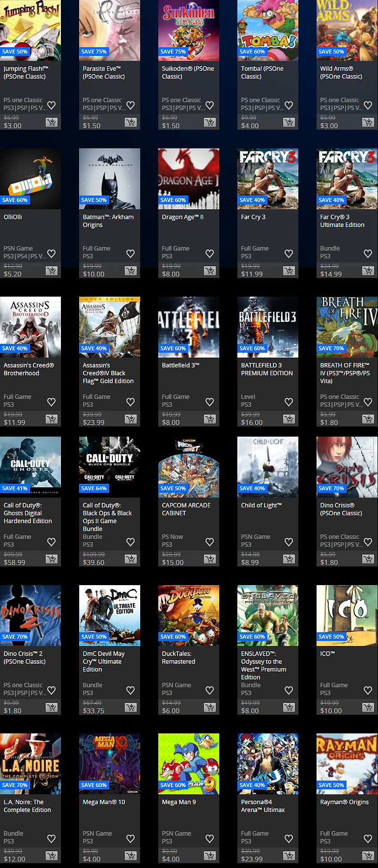
Task: Open Wild Arms cover thumbnail
Action: [347, 30]
